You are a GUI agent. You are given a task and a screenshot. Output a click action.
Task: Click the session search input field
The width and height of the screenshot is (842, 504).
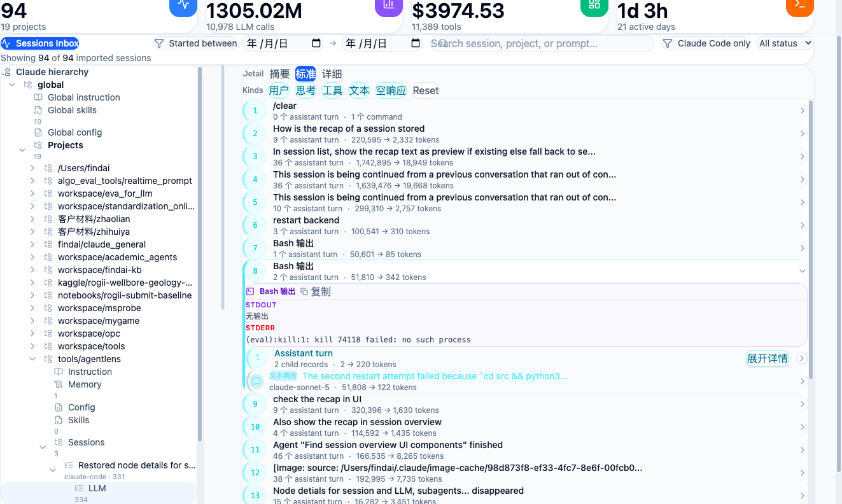(x=541, y=43)
